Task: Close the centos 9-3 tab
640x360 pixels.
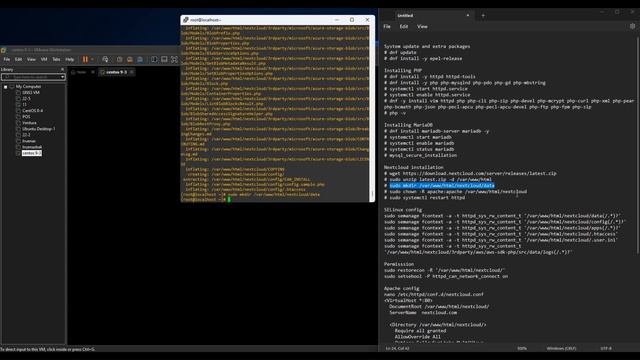Action: coord(131,72)
